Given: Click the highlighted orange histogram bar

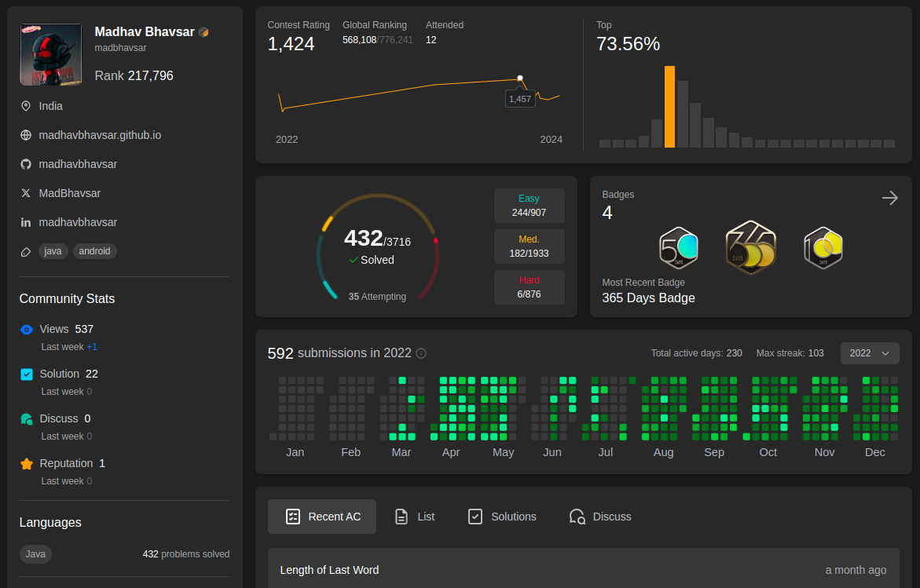Looking at the screenshot, I should tap(669, 107).
